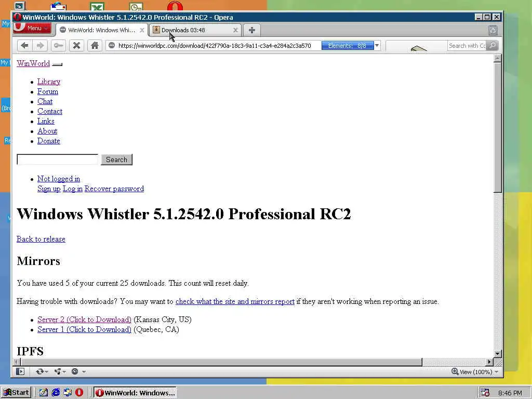Click the zoom magnifier icon in status bar
Viewport: 532px width, 399px height.
[x=455, y=371]
